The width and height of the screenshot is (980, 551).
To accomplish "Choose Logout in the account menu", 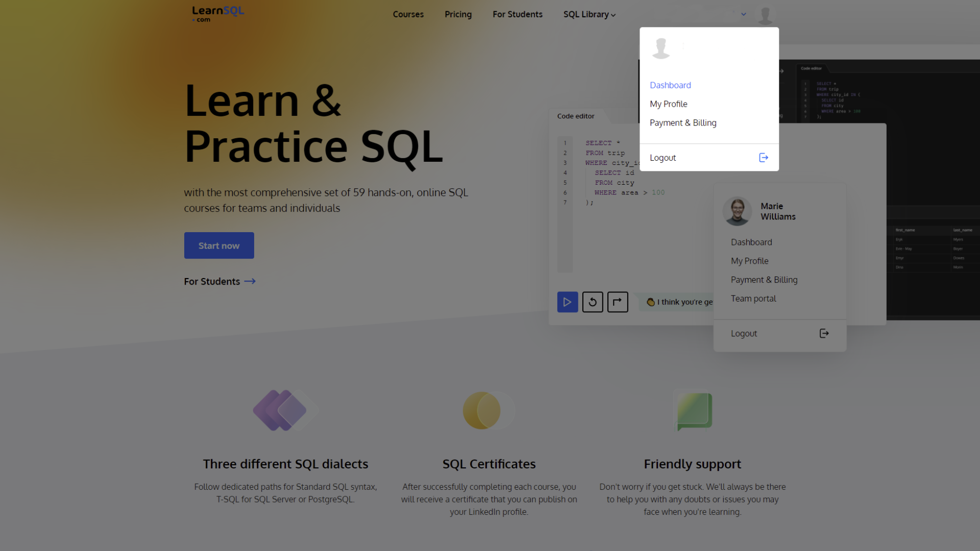I will coord(663,158).
